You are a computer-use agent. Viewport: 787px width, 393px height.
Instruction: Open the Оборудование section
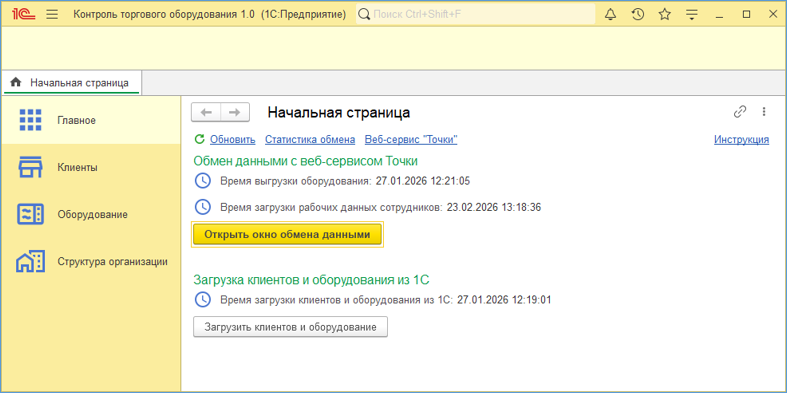click(91, 214)
